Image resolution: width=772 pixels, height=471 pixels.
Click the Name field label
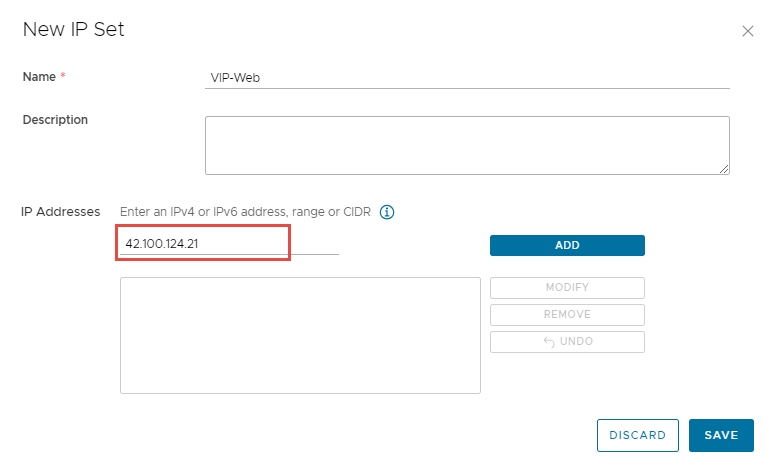click(39, 77)
